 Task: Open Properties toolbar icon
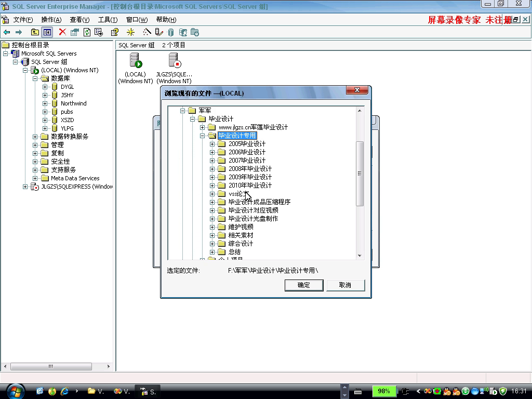click(x=75, y=32)
